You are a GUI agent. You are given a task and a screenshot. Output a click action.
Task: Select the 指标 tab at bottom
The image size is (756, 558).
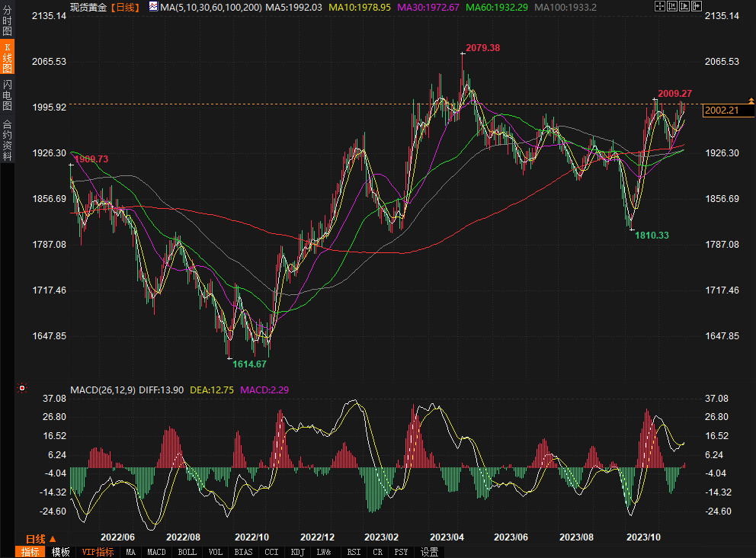(30, 552)
